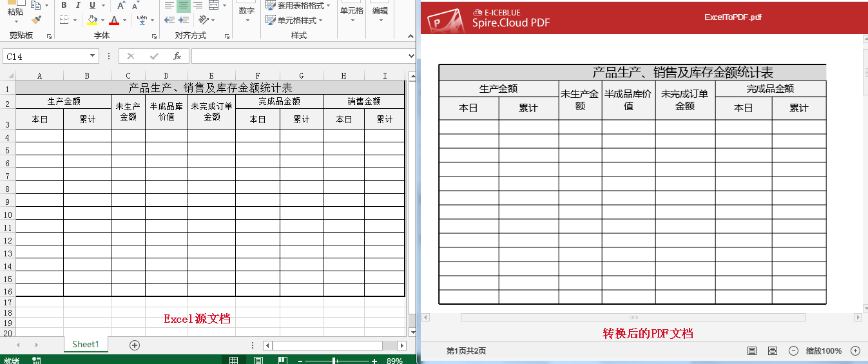
Task: Increase font size with large A icon
Action: (x=120, y=5)
